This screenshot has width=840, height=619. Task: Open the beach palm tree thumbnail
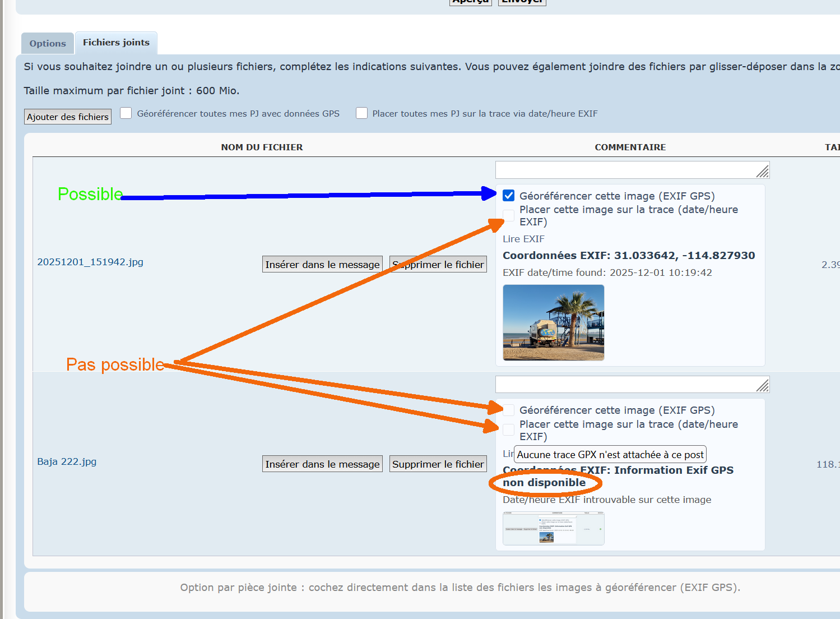553,322
